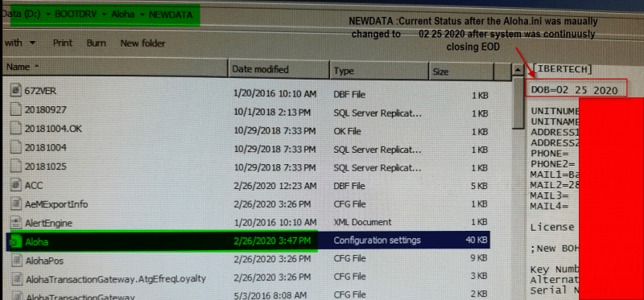Open the Data (D:) breadcrumb dropdown arrow

tap(48, 14)
